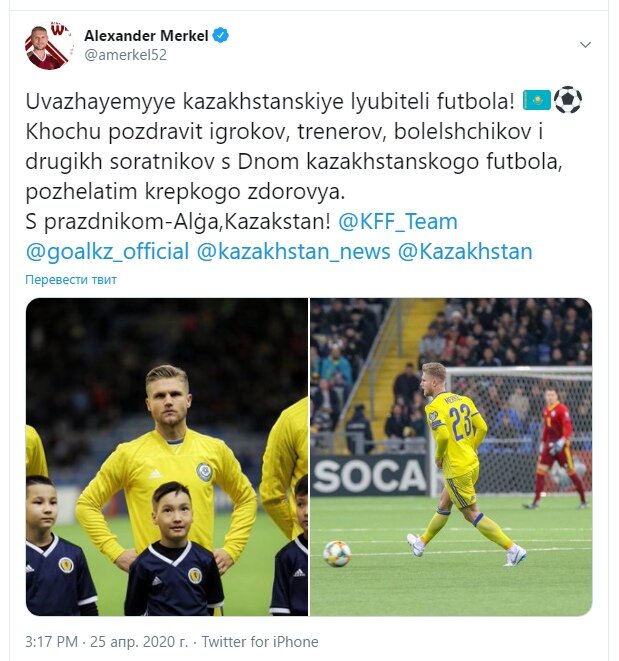Expand the tweet options chevron menu
619x661 pixels.
pyautogui.click(x=585, y=45)
